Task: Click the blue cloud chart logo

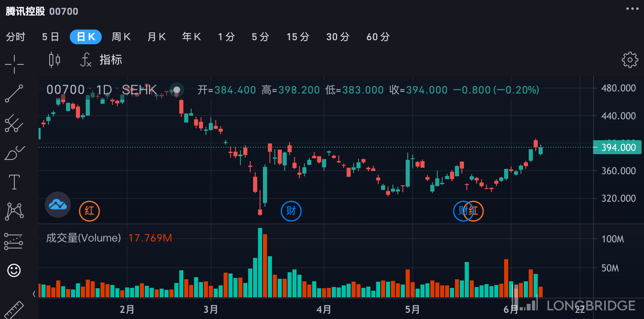Action: [x=58, y=205]
